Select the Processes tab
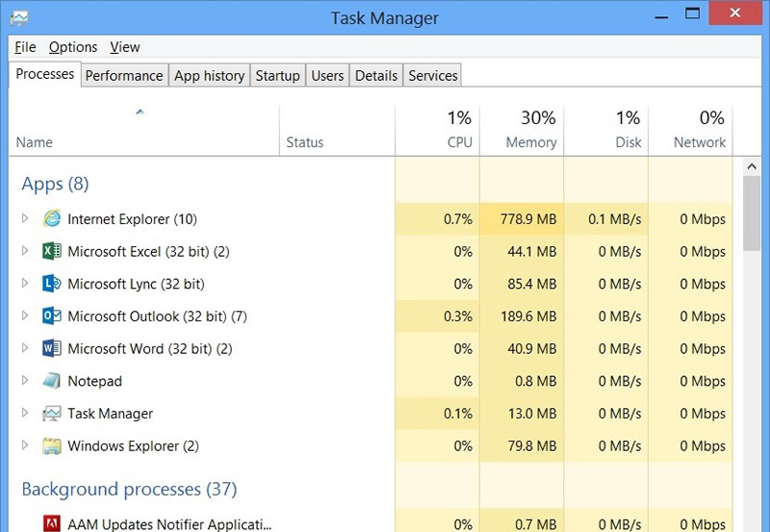The image size is (770, 532). pos(44,74)
